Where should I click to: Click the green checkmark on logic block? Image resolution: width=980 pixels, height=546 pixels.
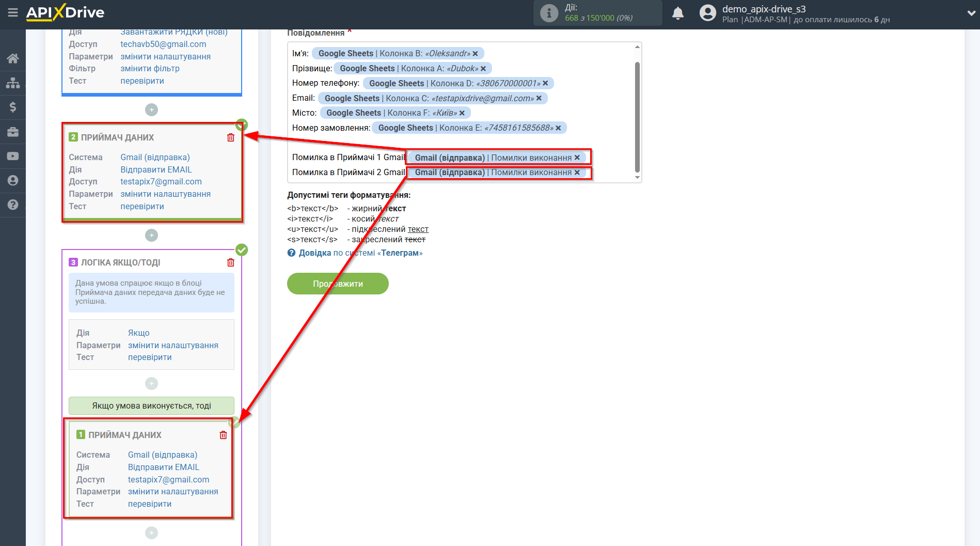click(x=242, y=250)
